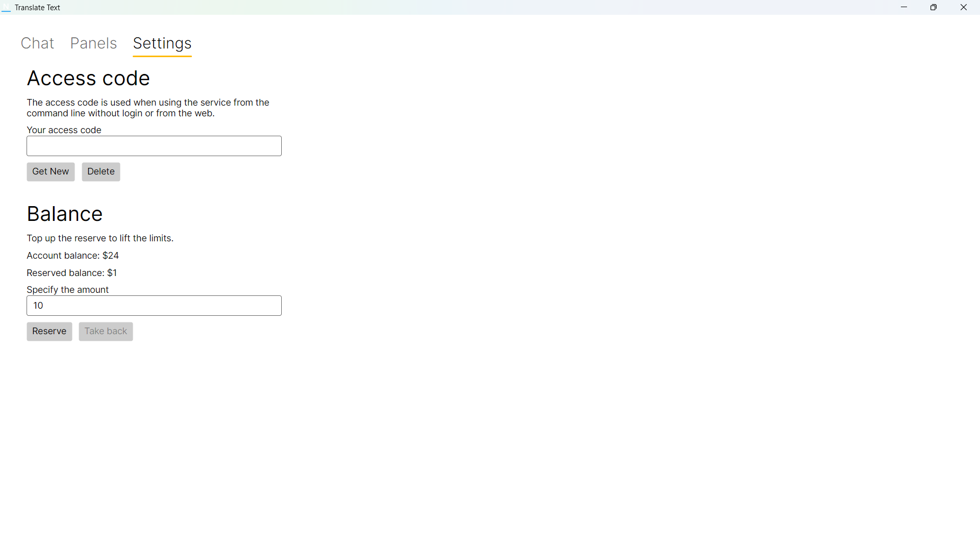The height and width of the screenshot is (551, 980).
Task: Close the Translate Text application
Action: point(964,7)
